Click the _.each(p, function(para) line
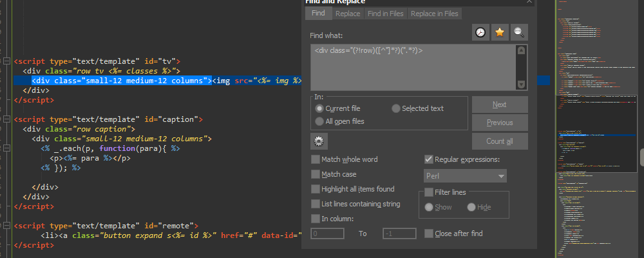The width and height of the screenshot is (644, 258). tap(110, 148)
